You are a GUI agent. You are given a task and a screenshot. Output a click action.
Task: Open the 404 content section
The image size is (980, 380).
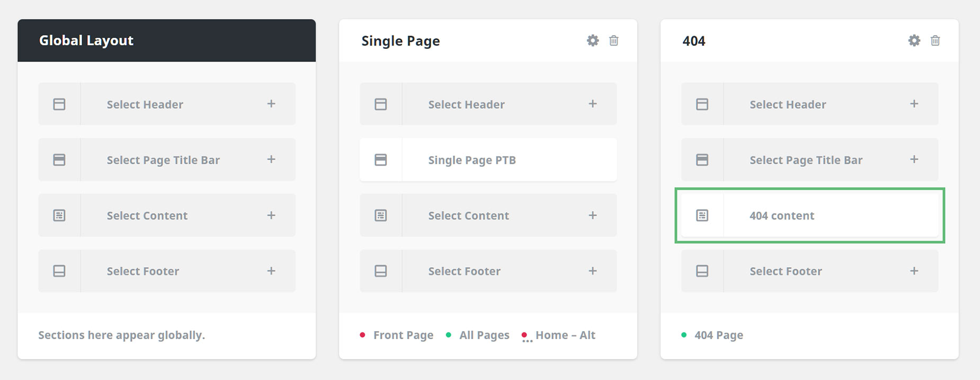point(810,215)
